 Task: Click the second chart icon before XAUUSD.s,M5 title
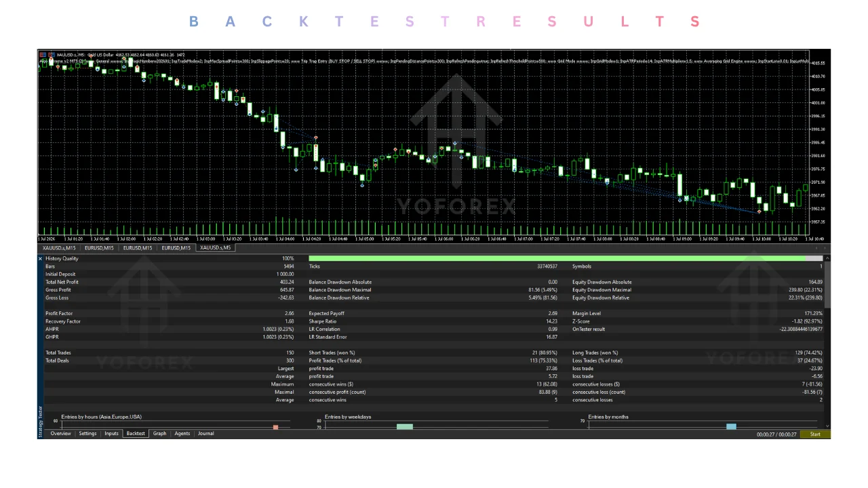[x=51, y=54]
